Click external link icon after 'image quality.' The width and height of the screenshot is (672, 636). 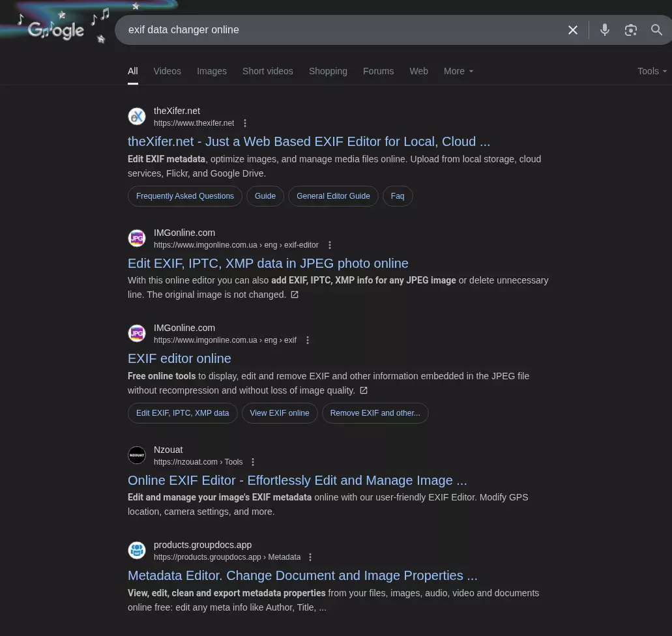click(x=364, y=390)
